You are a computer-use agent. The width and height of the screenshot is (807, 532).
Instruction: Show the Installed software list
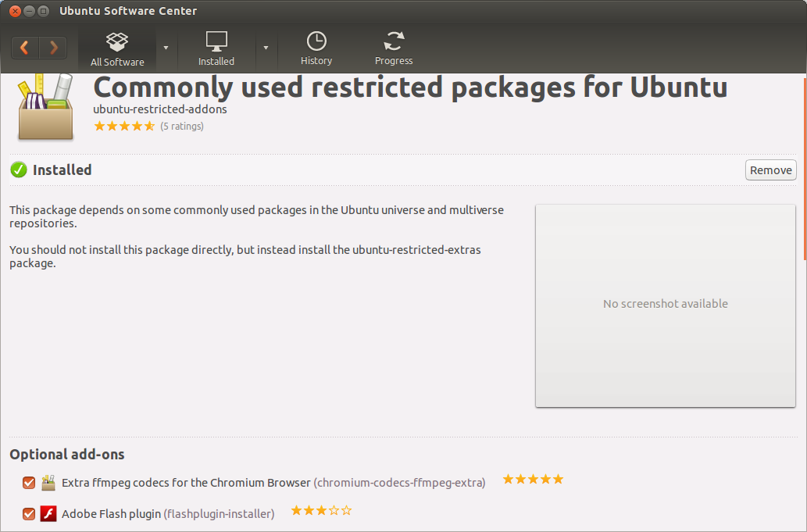[x=216, y=48]
